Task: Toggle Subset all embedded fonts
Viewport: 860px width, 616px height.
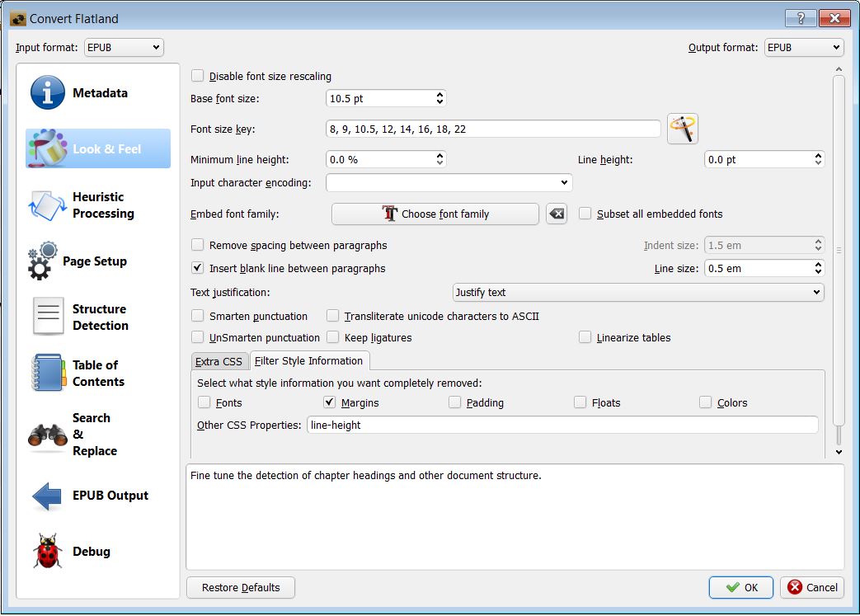Action: (x=585, y=214)
